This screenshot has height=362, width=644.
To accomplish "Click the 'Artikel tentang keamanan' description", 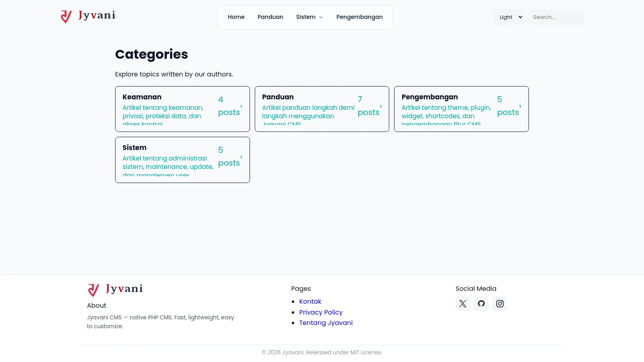I will [169, 114].
